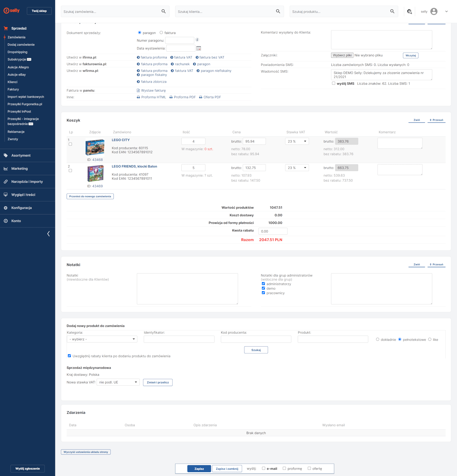457x476 pixels.
Task: Select the faktura radio button
Action: click(x=161, y=32)
